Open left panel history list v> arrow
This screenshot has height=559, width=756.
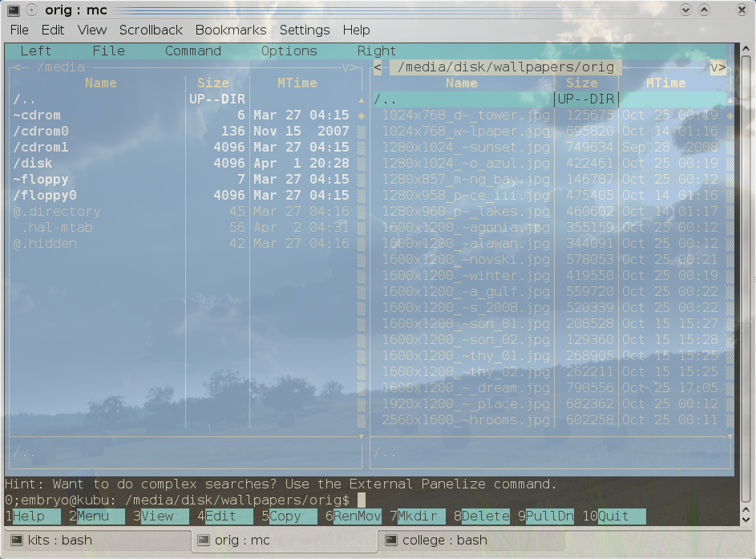click(349, 67)
